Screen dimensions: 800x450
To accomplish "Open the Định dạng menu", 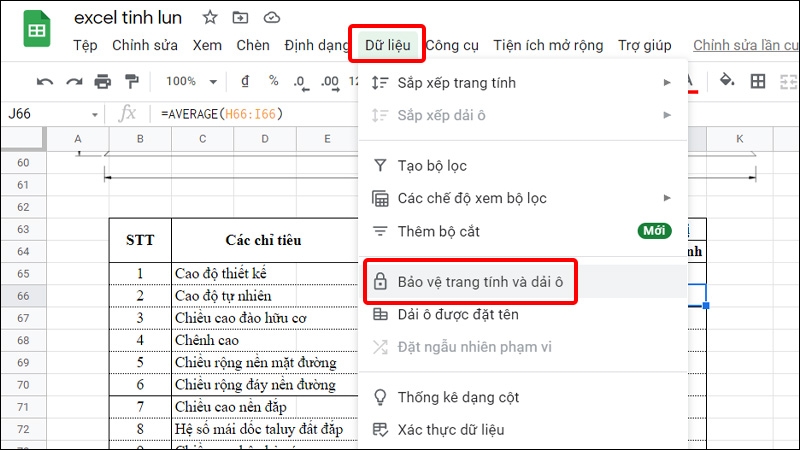I will 316,45.
